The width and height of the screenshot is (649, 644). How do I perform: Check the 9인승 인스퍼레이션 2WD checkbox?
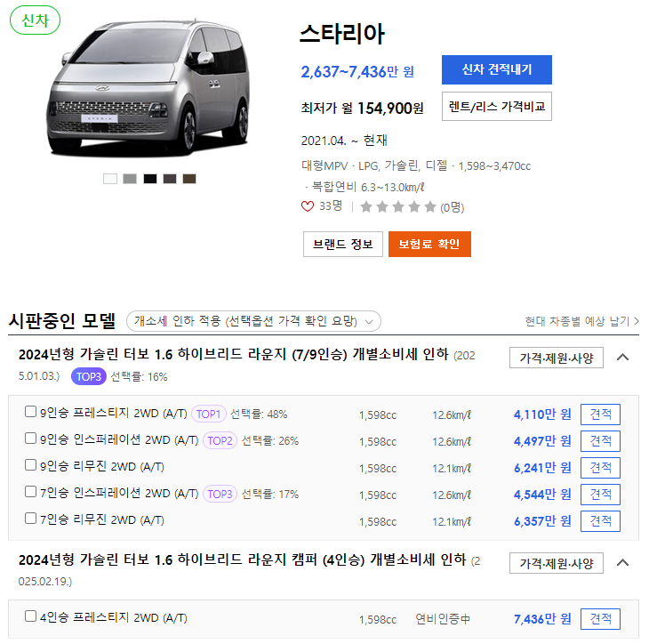point(30,439)
